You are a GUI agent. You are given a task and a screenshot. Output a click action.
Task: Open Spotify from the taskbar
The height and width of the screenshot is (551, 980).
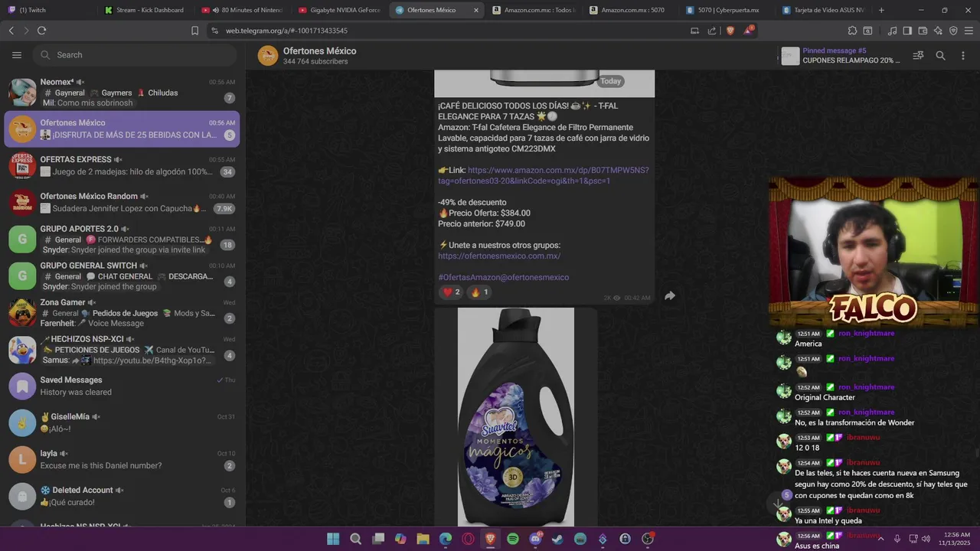point(513,539)
